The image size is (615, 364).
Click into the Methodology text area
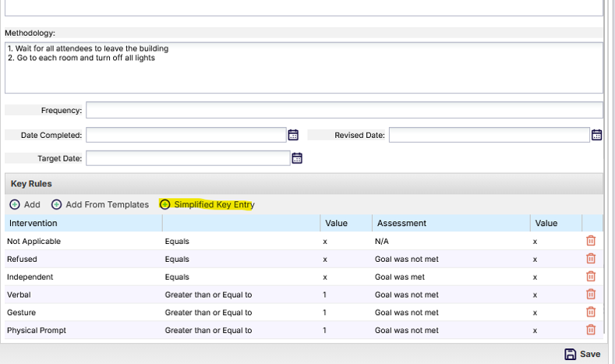click(x=304, y=68)
